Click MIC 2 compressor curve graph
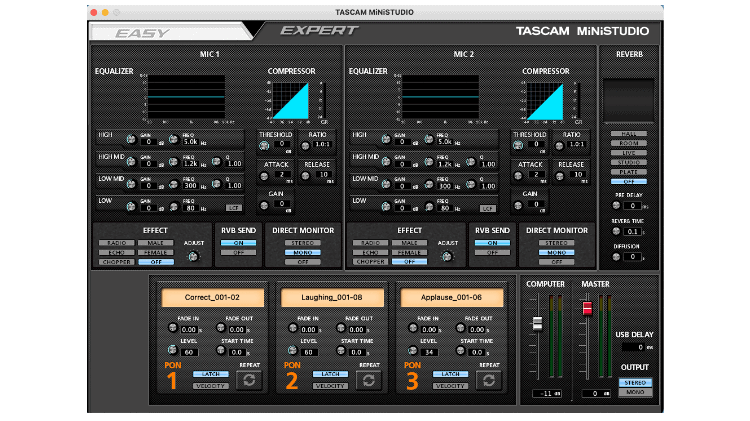 (x=545, y=101)
